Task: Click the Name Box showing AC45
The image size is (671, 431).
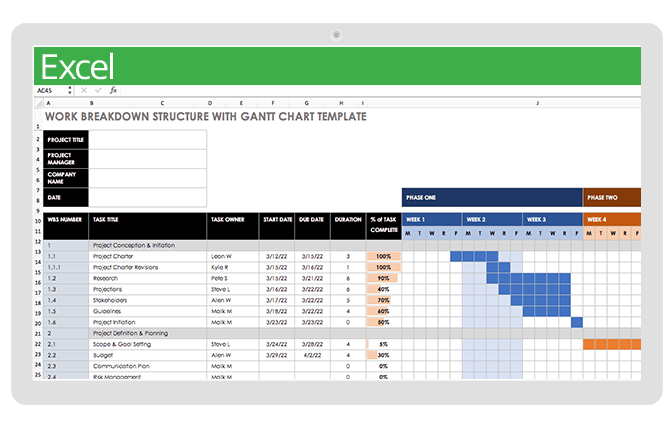Action: (x=48, y=90)
